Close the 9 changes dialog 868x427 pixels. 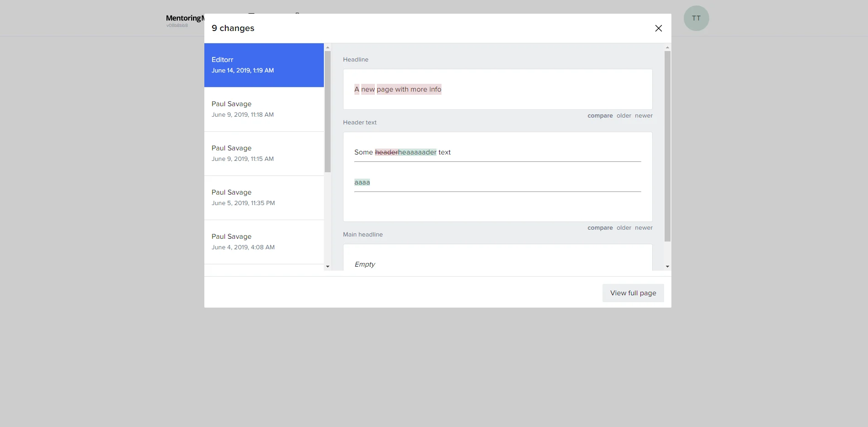(658, 28)
